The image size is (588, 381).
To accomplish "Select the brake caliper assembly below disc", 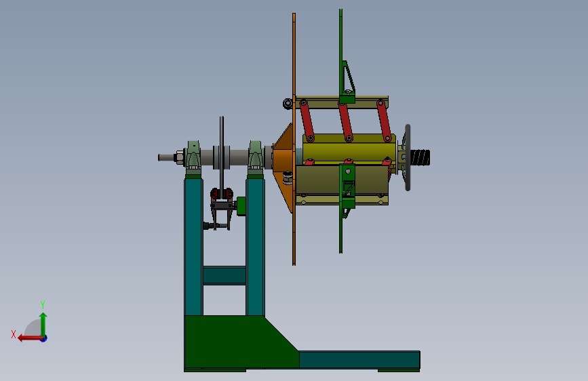I will click(x=221, y=209).
